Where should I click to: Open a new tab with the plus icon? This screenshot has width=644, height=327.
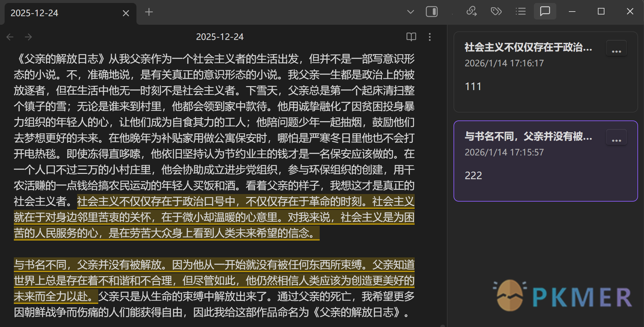coord(149,12)
